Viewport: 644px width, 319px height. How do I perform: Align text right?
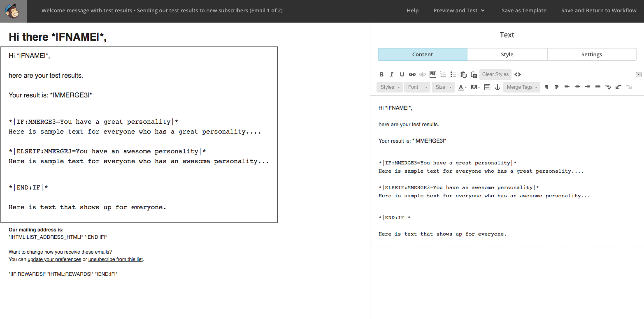(x=588, y=87)
